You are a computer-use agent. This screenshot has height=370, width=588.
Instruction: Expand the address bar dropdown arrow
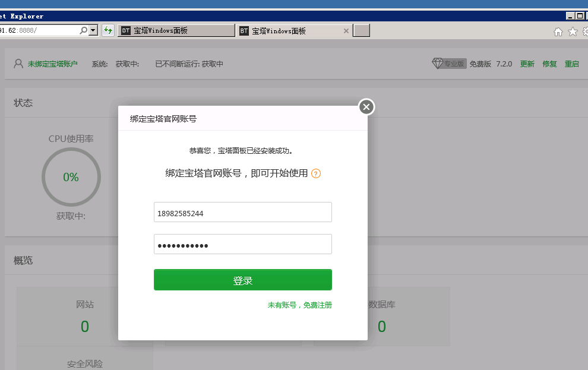tap(93, 30)
